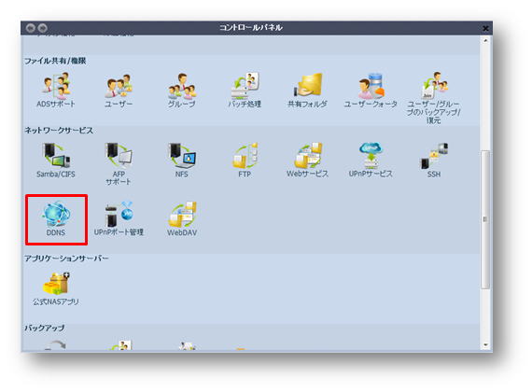
Task: Click the back arrow in title bar
Action: pyautogui.click(x=31, y=28)
